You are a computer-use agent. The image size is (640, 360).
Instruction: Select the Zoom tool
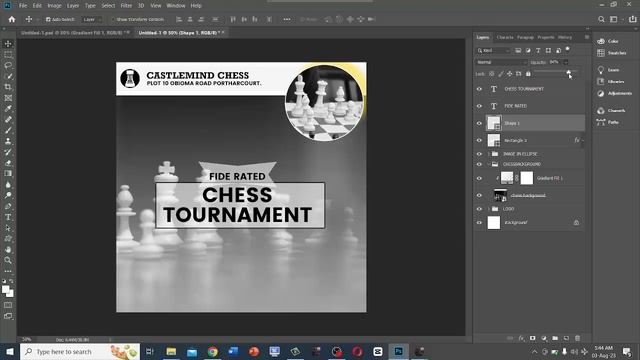[x=8, y=260]
